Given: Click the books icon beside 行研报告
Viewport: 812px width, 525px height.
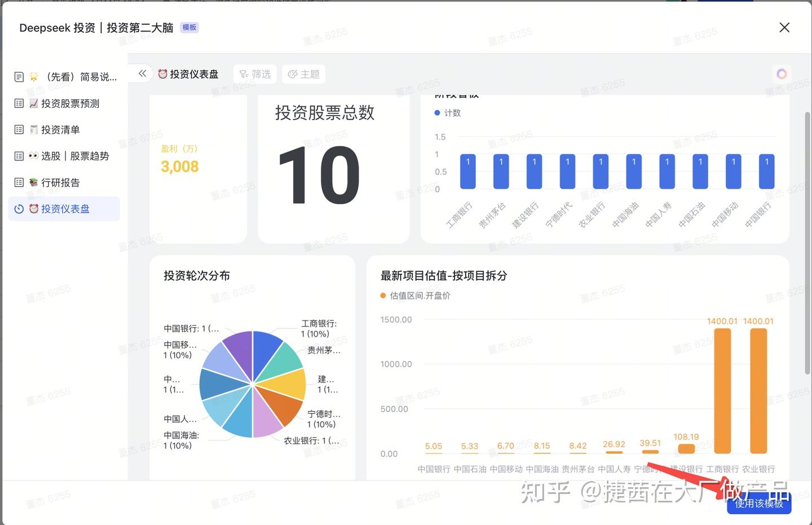Looking at the screenshot, I should [x=34, y=182].
